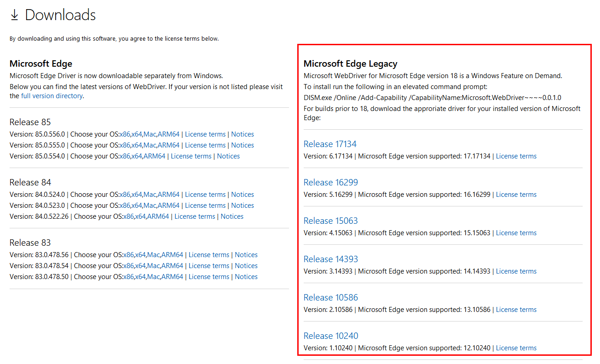Open the Release 10240 legacy driver link
600x364 pixels.
pos(331,336)
